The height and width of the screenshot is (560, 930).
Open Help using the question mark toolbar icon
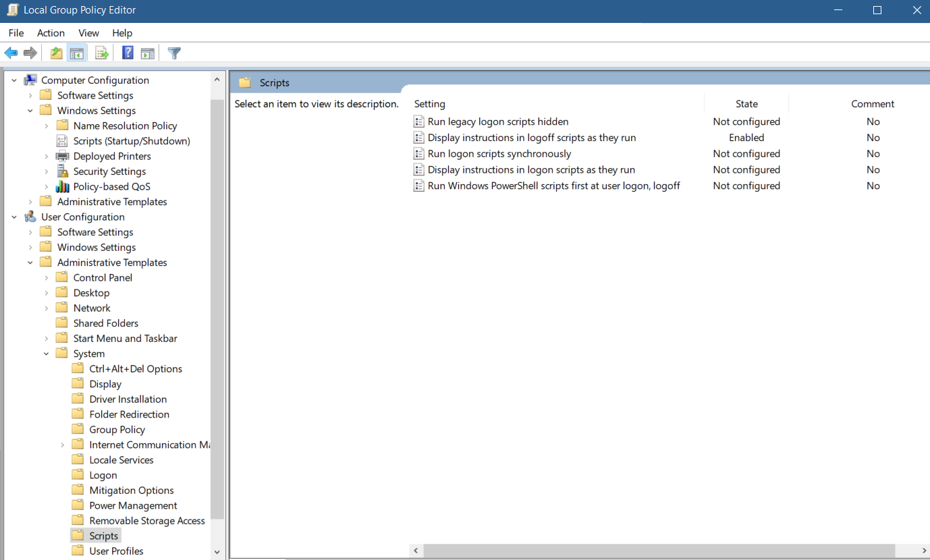click(127, 53)
